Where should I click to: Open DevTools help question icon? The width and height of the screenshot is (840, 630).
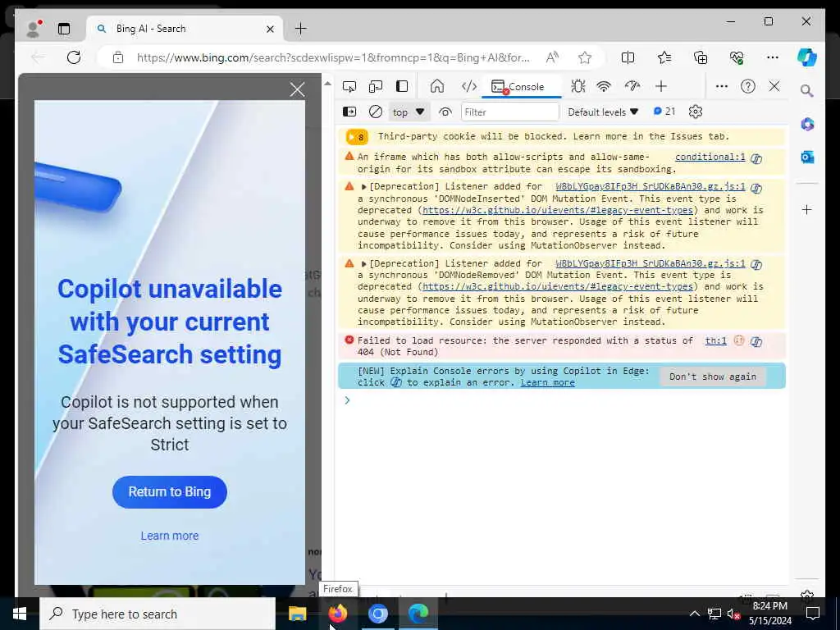tap(748, 86)
